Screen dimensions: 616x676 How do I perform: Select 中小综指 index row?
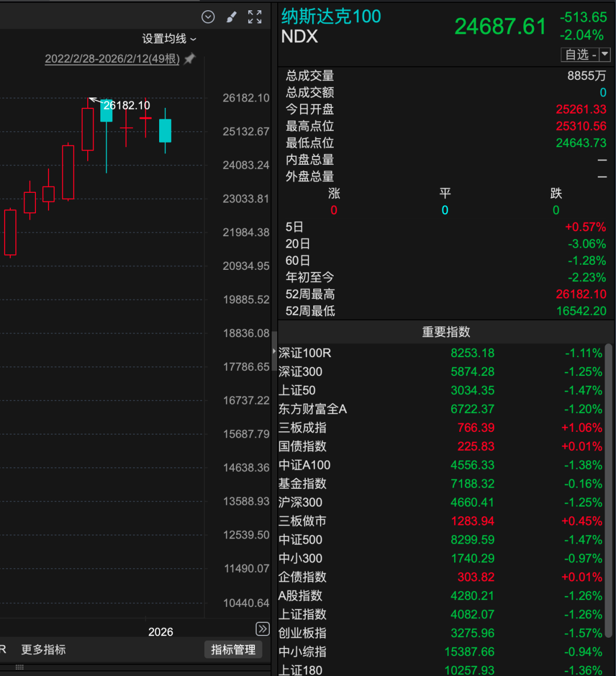click(x=440, y=652)
